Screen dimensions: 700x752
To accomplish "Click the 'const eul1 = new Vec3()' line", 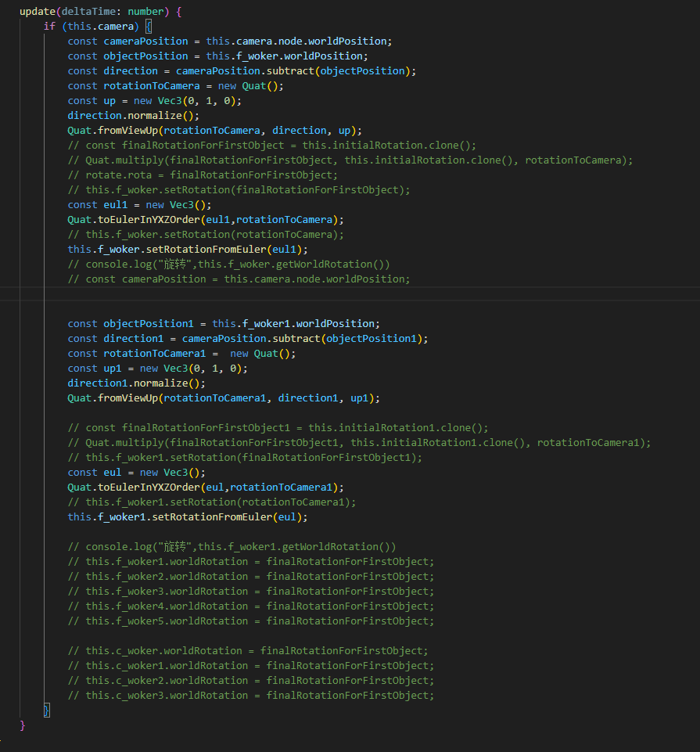I will click(x=139, y=205).
